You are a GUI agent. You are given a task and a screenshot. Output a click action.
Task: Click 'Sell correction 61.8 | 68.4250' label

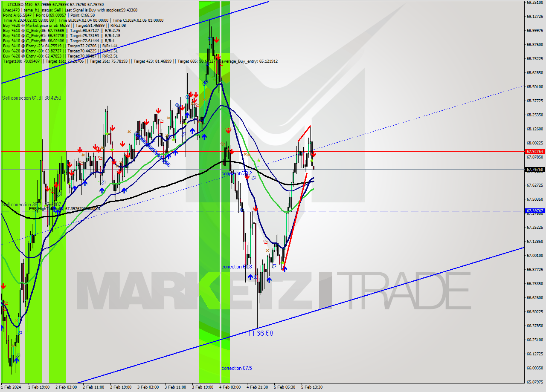32,98
